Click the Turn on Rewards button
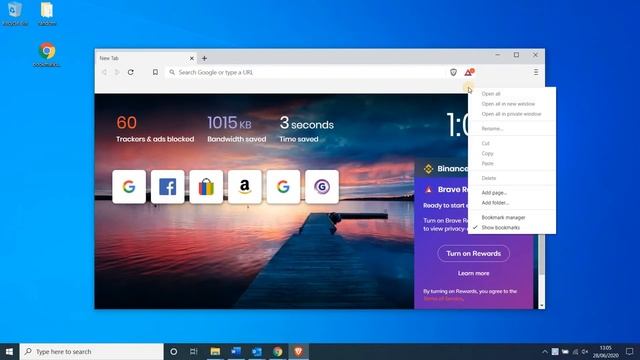Screen dimensions: 640x360 473,253
